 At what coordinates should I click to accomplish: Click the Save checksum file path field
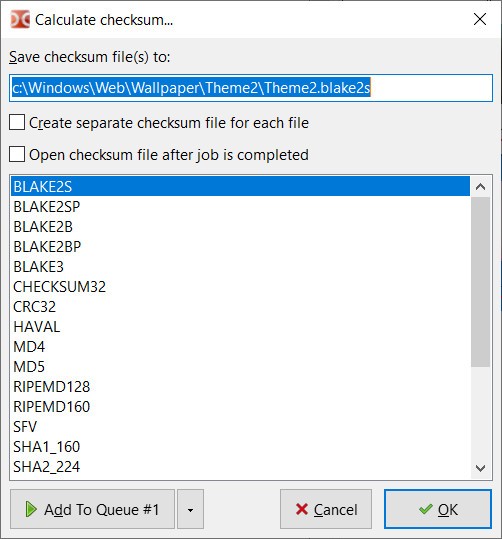(251, 88)
